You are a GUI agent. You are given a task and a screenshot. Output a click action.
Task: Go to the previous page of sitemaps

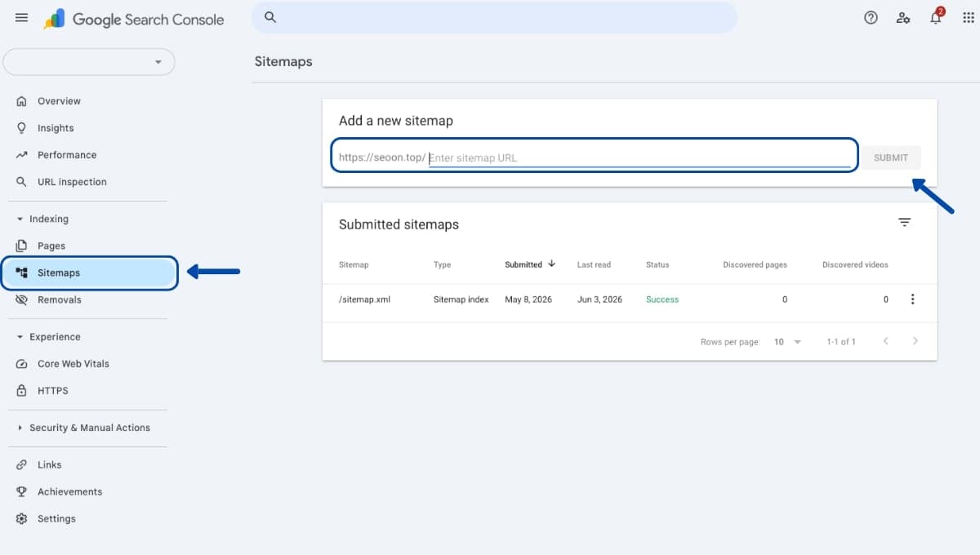(885, 341)
